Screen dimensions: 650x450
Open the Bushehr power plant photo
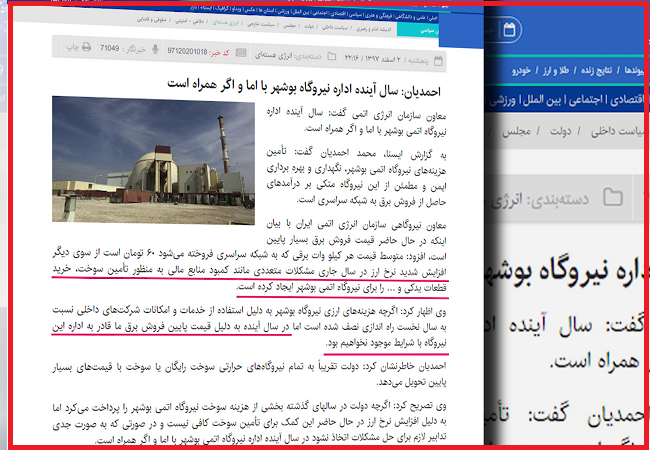[x=153, y=160]
